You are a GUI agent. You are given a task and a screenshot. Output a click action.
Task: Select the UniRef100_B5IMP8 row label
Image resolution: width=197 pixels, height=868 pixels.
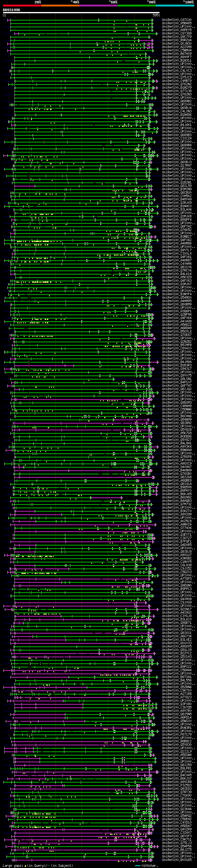[177, 345]
